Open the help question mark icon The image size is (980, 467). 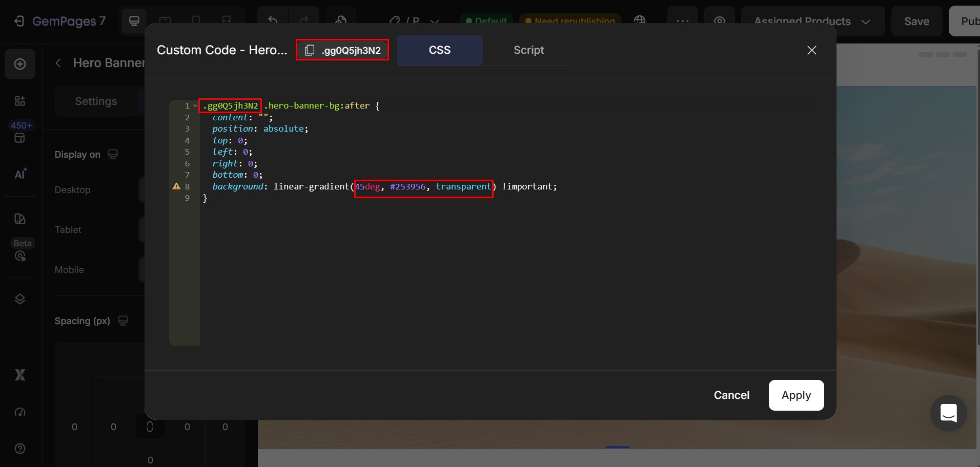click(20, 449)
